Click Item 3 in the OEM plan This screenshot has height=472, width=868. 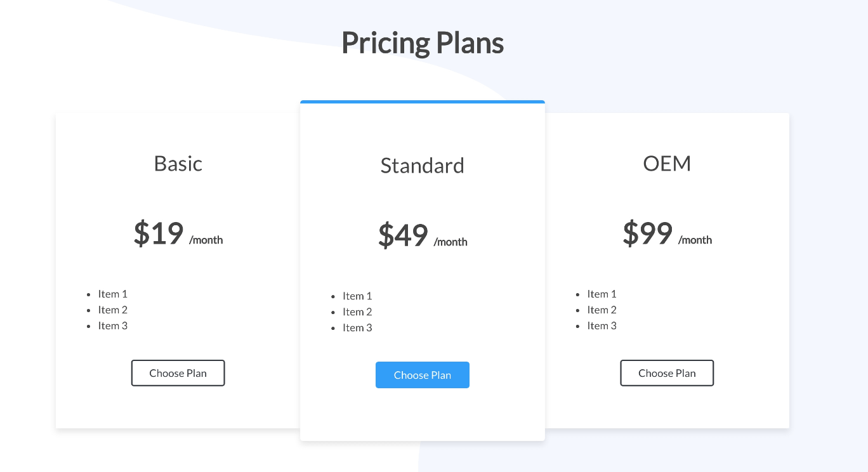pyautogui.click(x=602, y=325)
